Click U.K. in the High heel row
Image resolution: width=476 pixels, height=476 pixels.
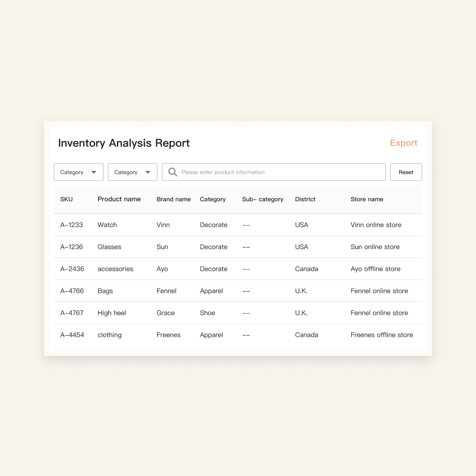pos(301,313)
